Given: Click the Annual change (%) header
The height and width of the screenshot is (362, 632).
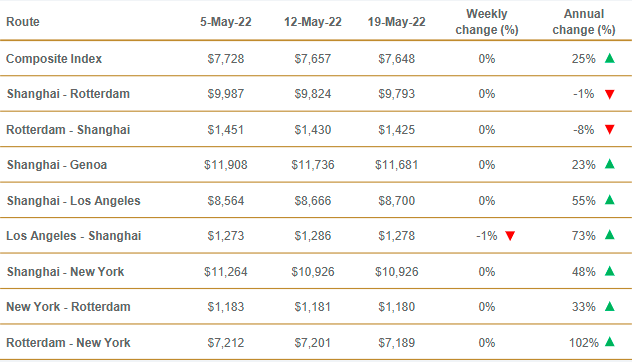Looking at the screenshot, I should 584,22.
